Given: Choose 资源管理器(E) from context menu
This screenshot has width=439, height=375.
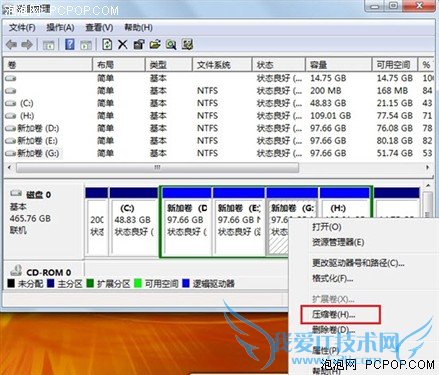Looking at the screenshot, I should coord(338,242).
